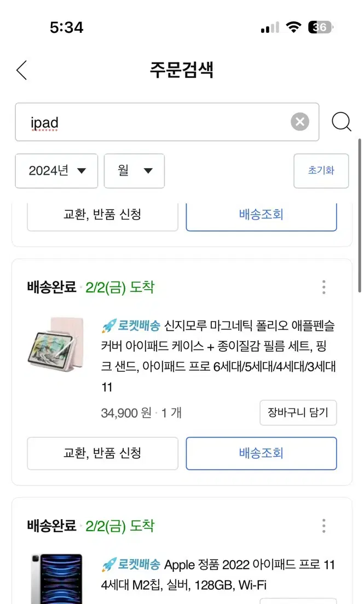Screen dimensions: 364x604
Task: Tap the magnifying glass search icon
Action: (341, 122)
